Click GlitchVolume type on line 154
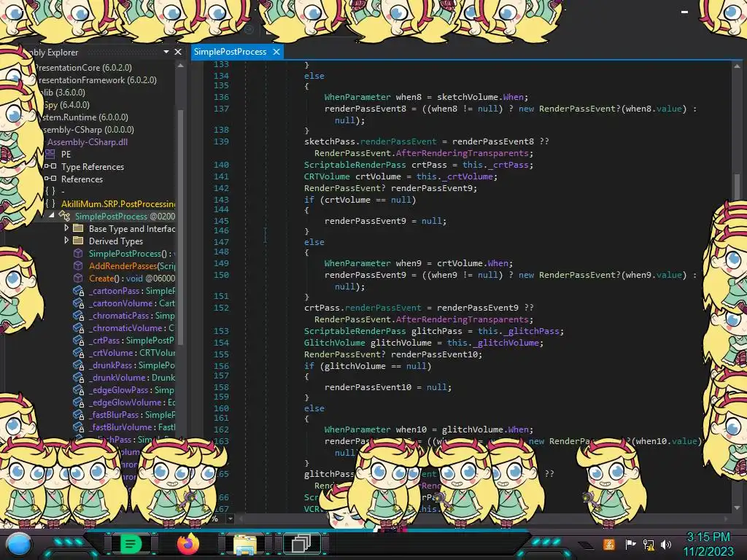Viewport: 747px width, 560px height. [x=334, y=343]
